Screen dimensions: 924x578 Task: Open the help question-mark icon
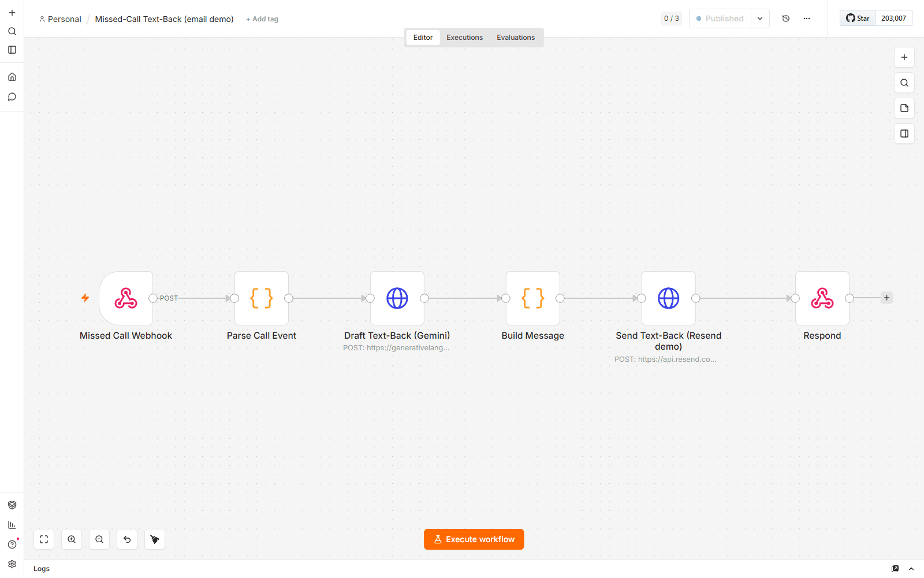tap(12, 544)
